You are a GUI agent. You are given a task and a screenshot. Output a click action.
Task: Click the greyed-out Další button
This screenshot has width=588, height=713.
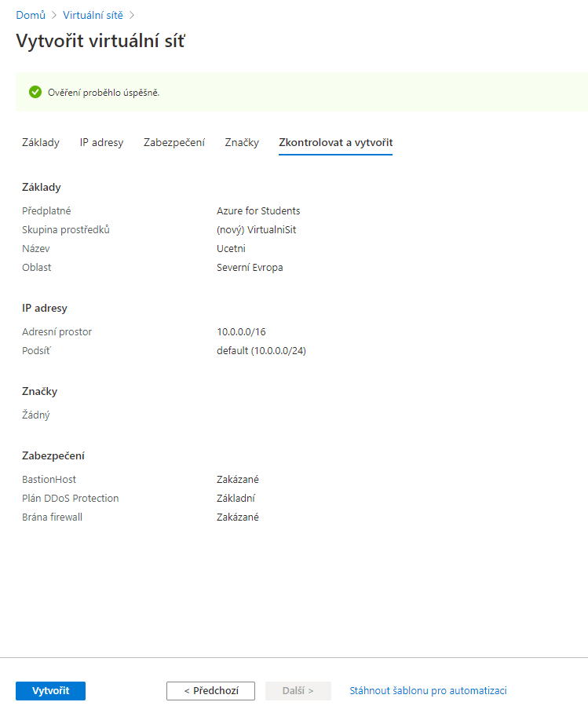pos(298,690)
